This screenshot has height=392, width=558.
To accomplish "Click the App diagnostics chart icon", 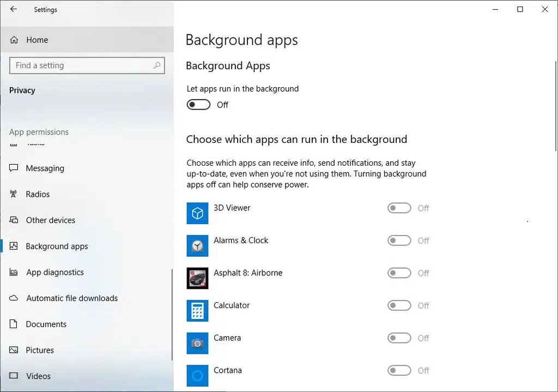I will click(14, 272).
